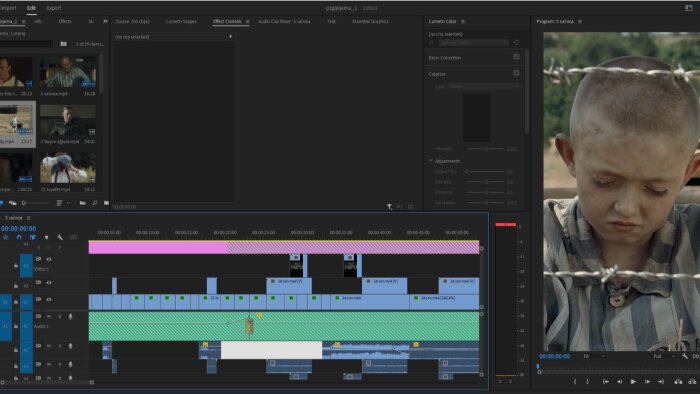Viewport: 700px width, 394px height.
Task: Click the A1 source patching button
Action: pyautogui.click(x=6, y=326)
